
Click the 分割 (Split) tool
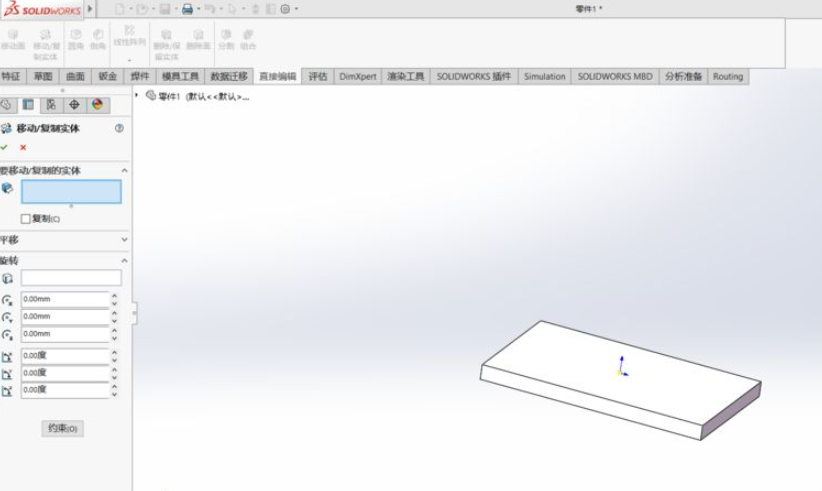point(226,40)
